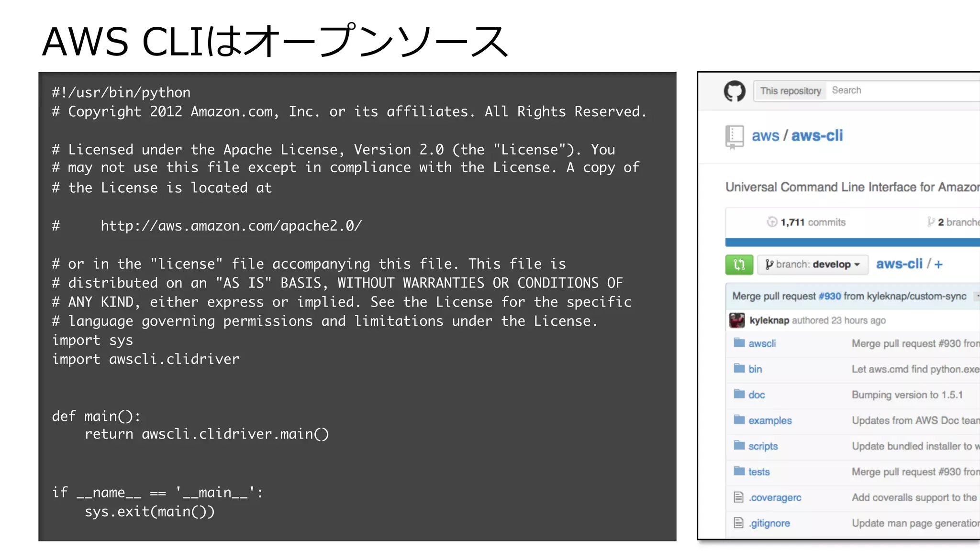Open the tests folder

759,472
